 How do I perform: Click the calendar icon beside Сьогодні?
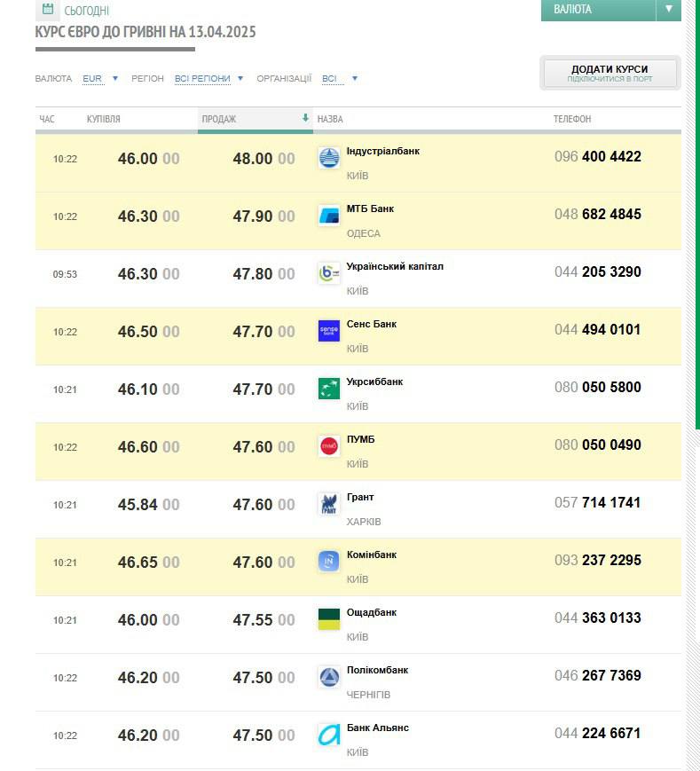48,10
